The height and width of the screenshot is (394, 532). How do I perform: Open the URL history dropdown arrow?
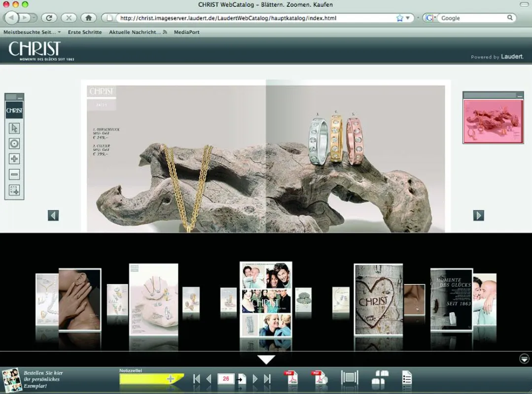pyautogui.click(x=408, y=18)
